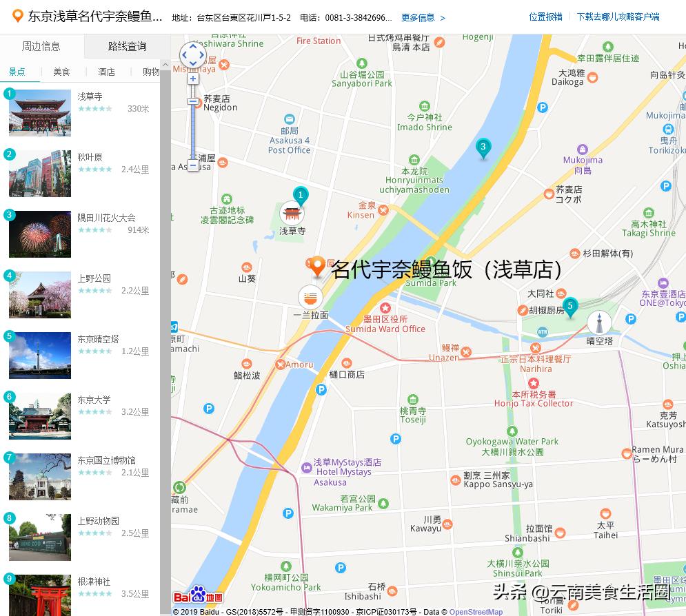686x616 pixels.
Task: Switch to the 路线查询 tab
Action: (128, 46)
